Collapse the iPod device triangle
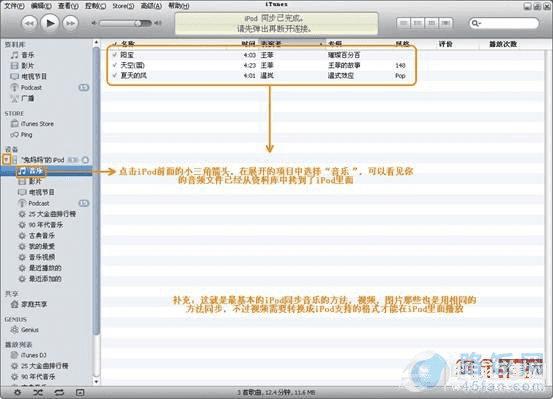 [x=6, y=159]
